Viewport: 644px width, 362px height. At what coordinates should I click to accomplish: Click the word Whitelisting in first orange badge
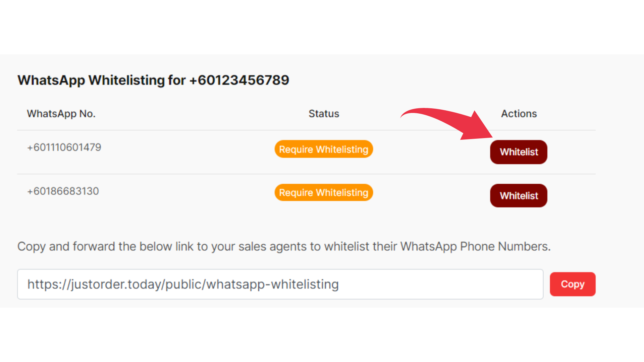[342, 149]
